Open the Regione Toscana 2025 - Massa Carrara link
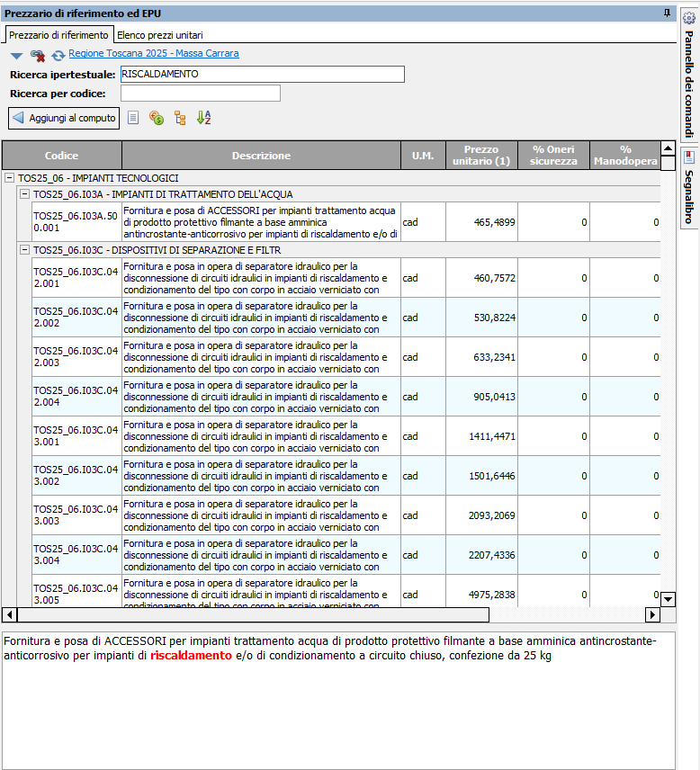This screenshot has height=770, width=700. (x=154, y=54)
